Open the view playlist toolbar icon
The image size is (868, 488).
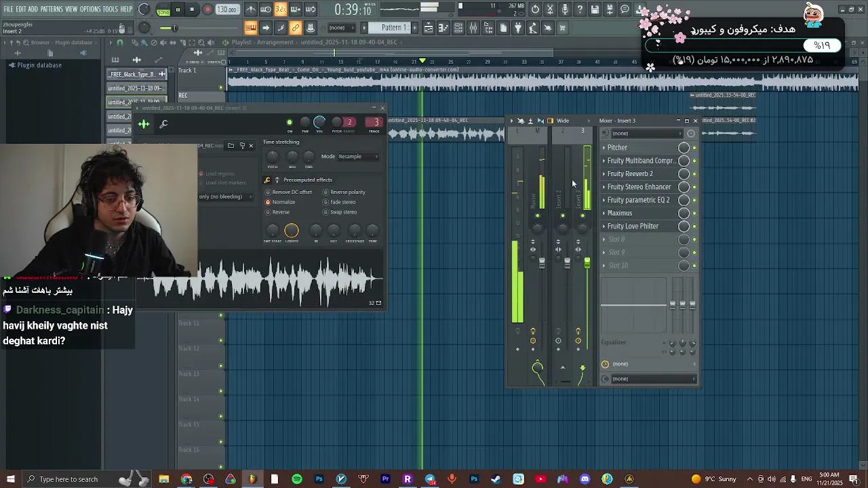pyautogui.click(x=429, y=28)
